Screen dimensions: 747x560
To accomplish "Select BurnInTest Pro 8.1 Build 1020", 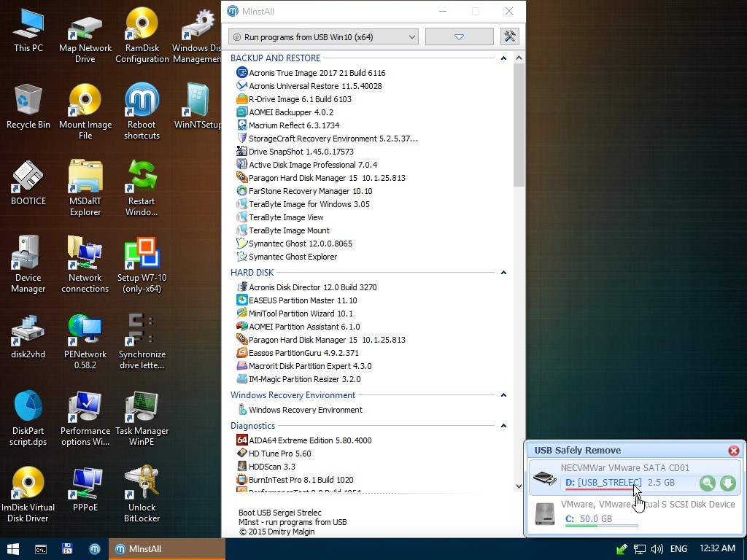I will coord(295,480).
